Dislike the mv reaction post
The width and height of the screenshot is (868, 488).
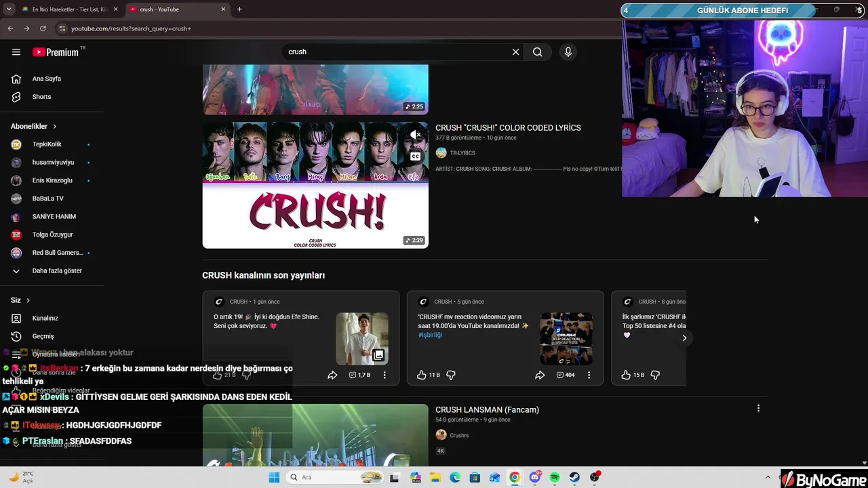coord(451,375)
